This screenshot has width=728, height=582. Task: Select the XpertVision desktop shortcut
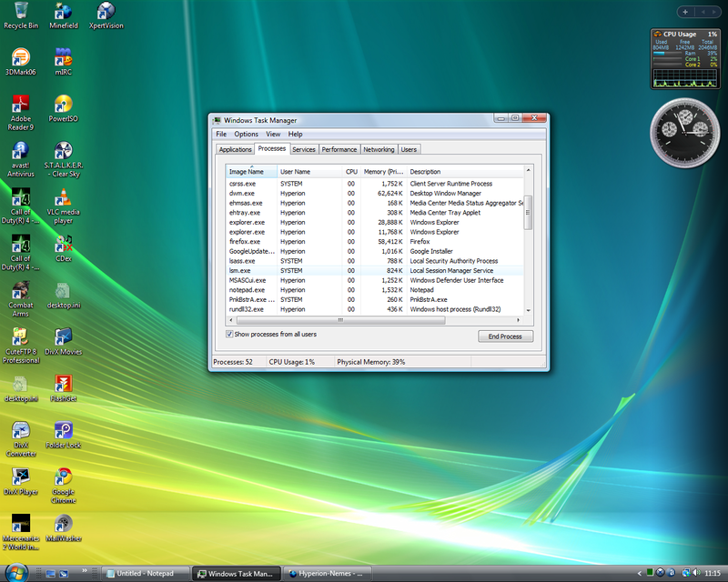click(x=106, y=15)
